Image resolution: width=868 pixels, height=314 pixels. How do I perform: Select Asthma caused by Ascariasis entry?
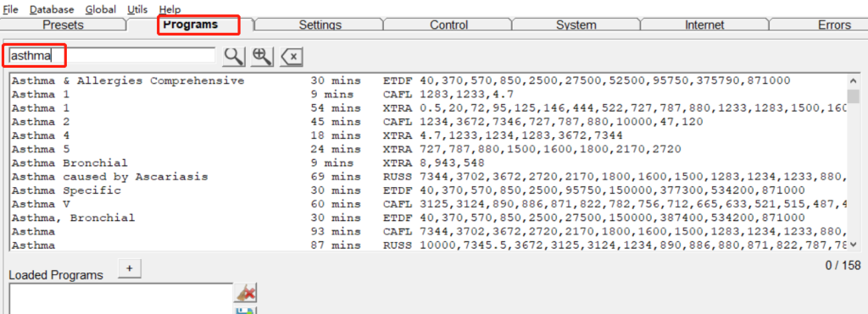109,177
